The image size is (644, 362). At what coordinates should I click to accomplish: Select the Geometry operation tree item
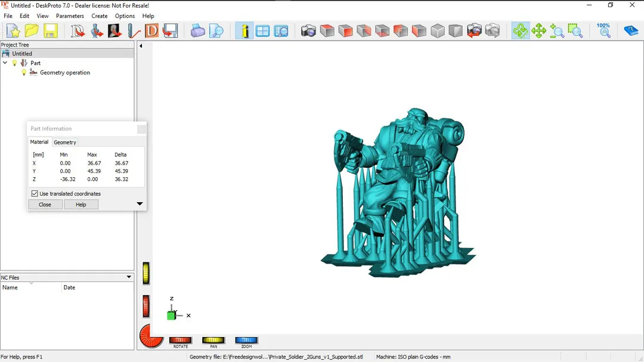[x=65, y=72]
